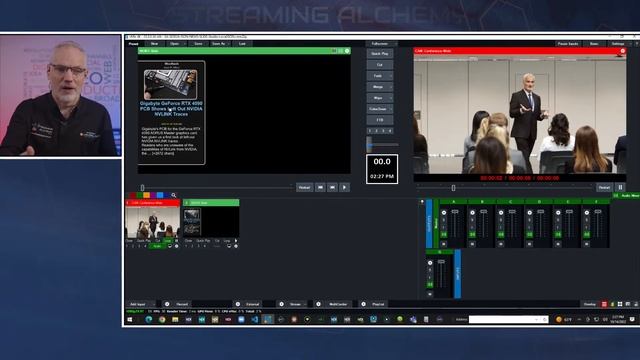Open the Fade transition dropdown arrow
This screenshot has width=640, height=360.
(x=391, y=76)
